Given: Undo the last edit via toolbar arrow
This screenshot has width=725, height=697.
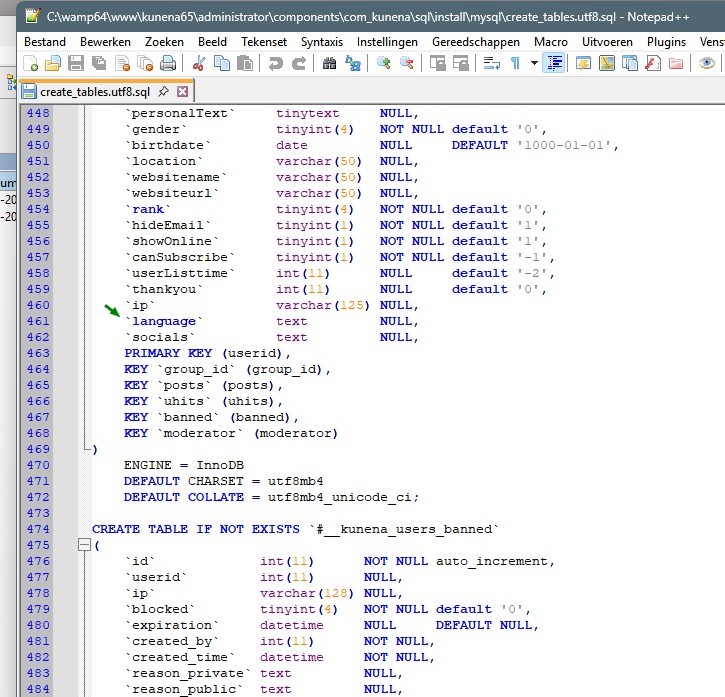Looking at the screenshot, I should pos(275,63).
